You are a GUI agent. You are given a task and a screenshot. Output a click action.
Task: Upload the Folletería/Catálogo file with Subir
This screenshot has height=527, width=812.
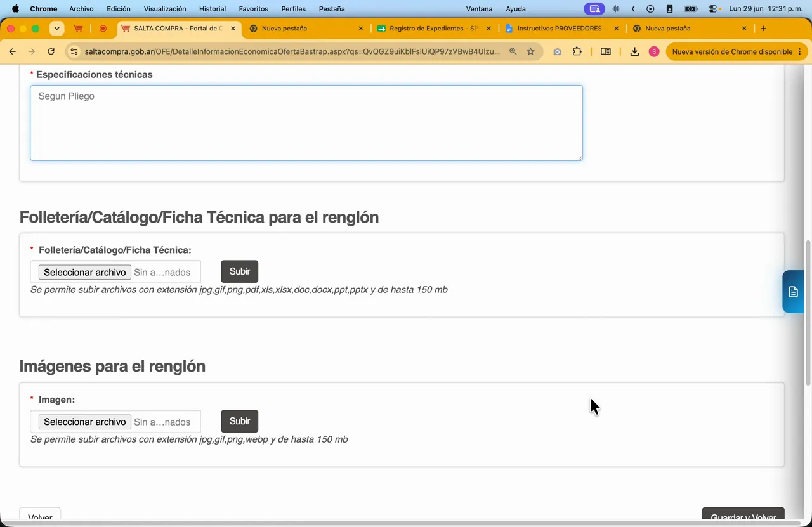tap(240, 271)
